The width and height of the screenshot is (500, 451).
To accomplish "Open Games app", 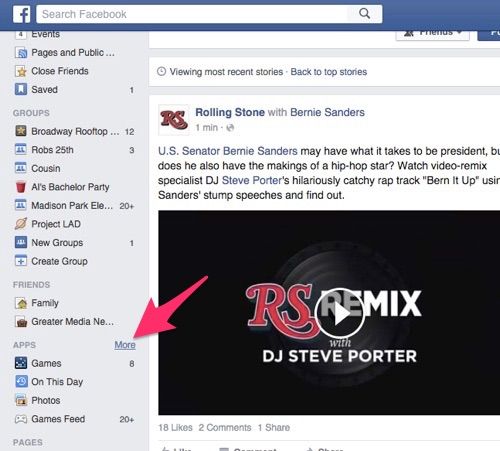I will tap(46, 363).
